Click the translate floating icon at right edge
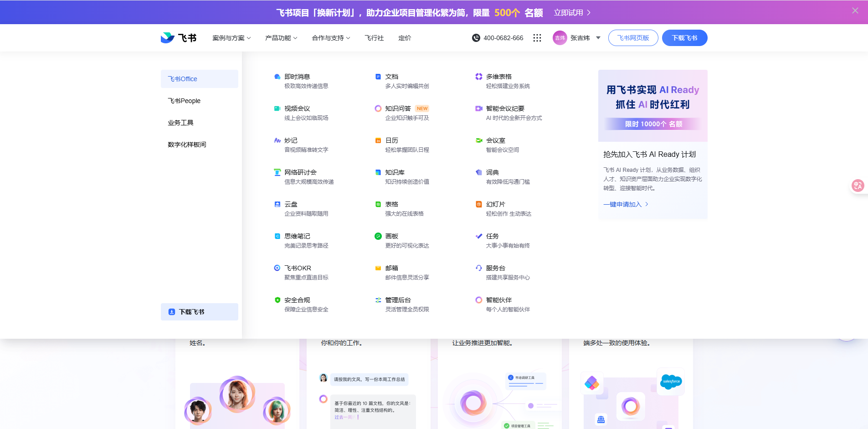Viewport: 868px width, 429px height. coord(858,186)
